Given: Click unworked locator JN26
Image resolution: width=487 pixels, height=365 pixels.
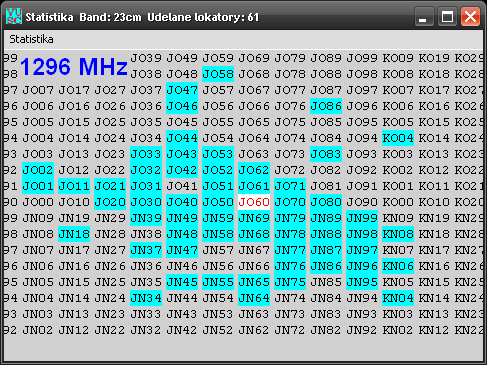Looking at the screenshot, I should point(110,266).
